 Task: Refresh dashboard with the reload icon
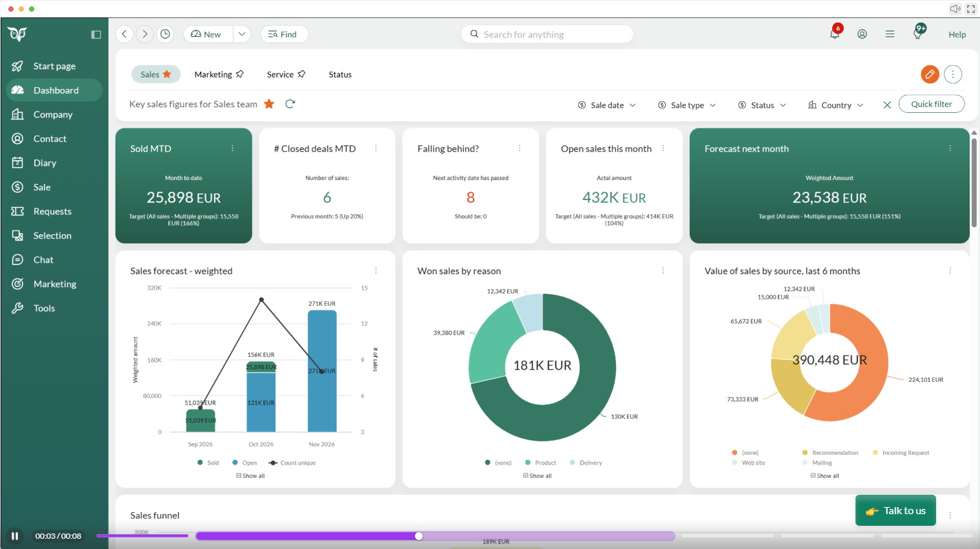(290, 104)
